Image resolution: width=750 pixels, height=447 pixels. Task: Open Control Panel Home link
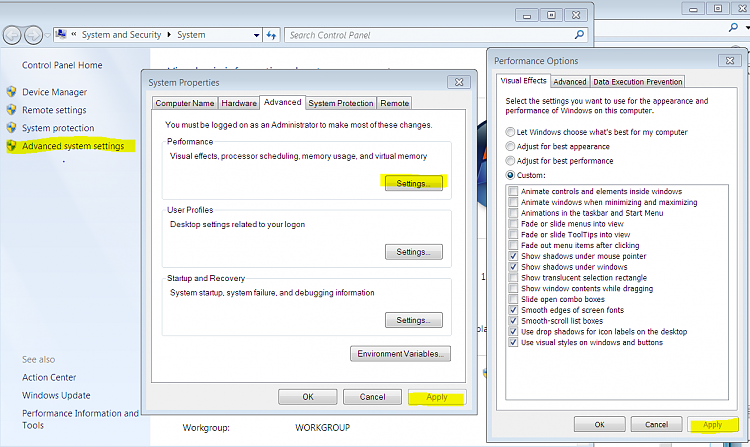point(62,65)
